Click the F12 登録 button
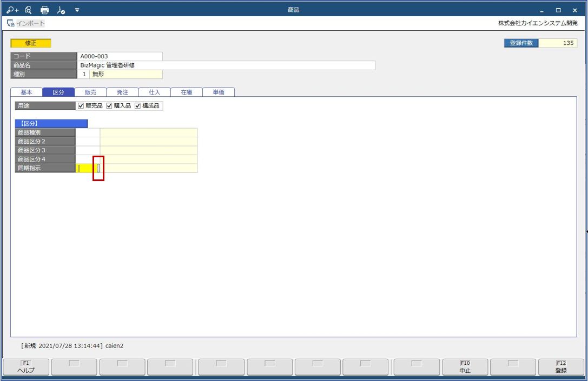Viewport: 588px width, 381px height. coord(561,367)
